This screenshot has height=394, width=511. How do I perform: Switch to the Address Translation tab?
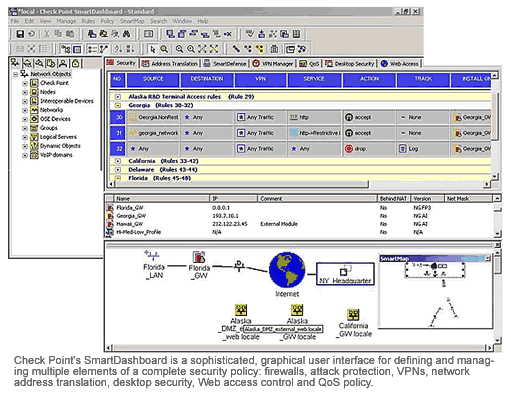click(169, 63)
